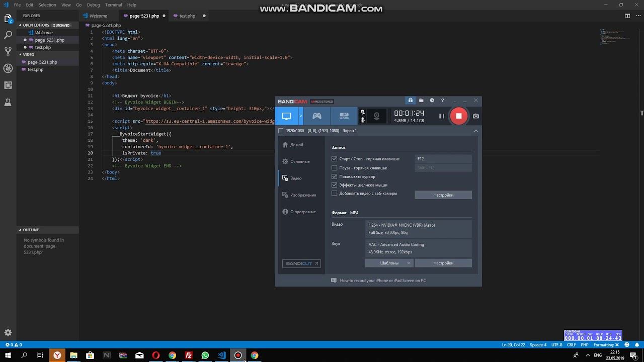Select Bandicam game recording mode gamepad icon
644x362 pixels.
(x=317, y=116)
